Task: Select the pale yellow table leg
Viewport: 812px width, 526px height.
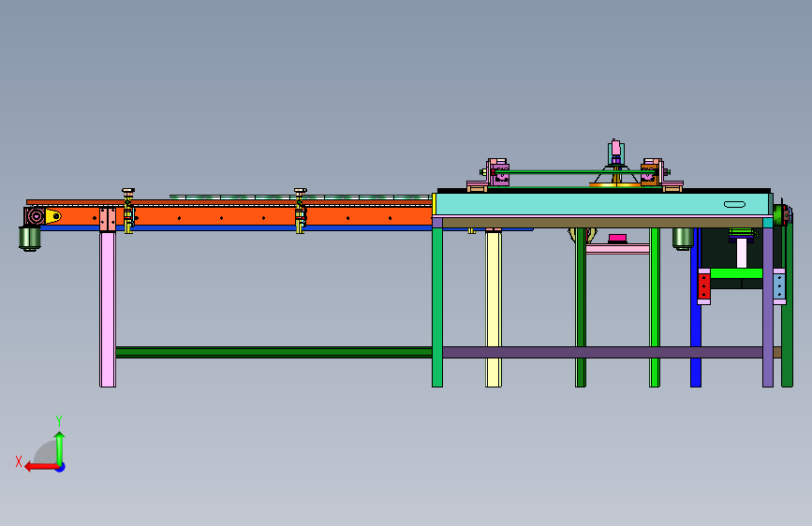Action: coord(494,309)
